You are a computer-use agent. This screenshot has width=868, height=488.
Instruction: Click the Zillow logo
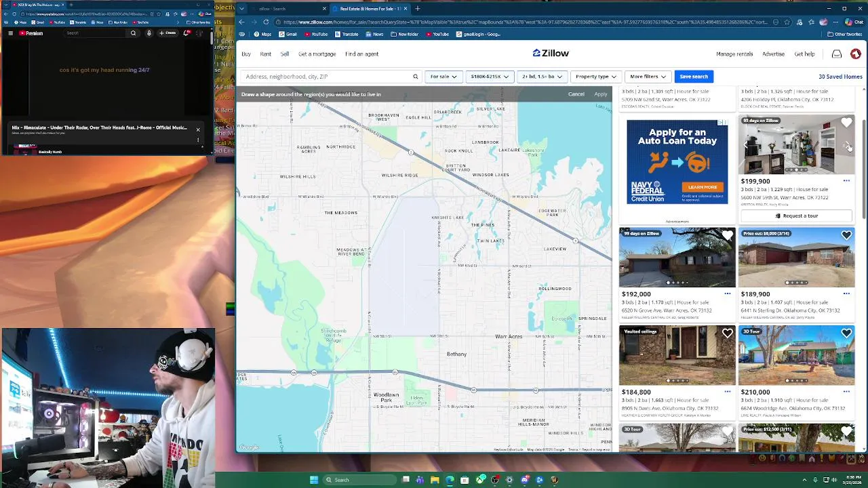551,54
